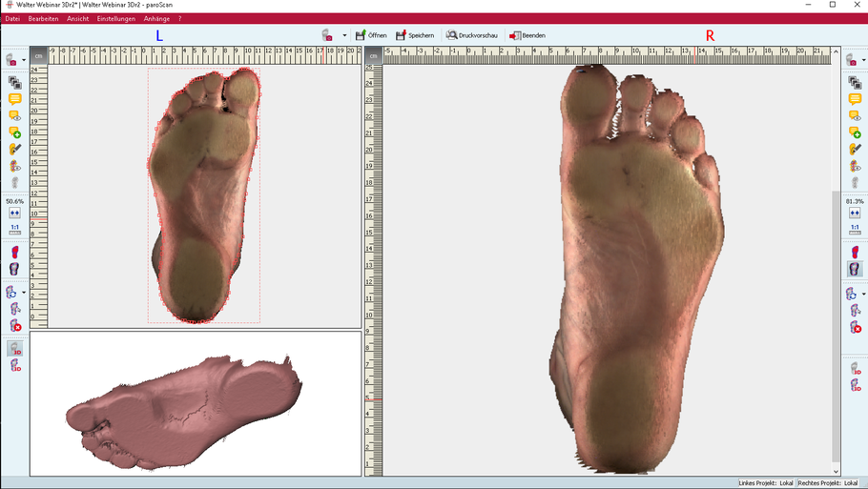Click the delete foot icon with red X on right

pos(855,327)
